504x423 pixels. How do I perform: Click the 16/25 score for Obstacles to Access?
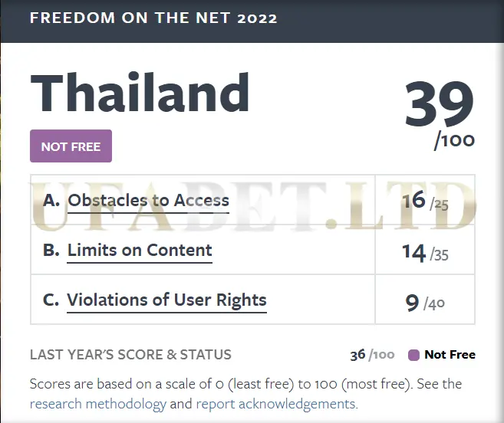coord(425,201)
